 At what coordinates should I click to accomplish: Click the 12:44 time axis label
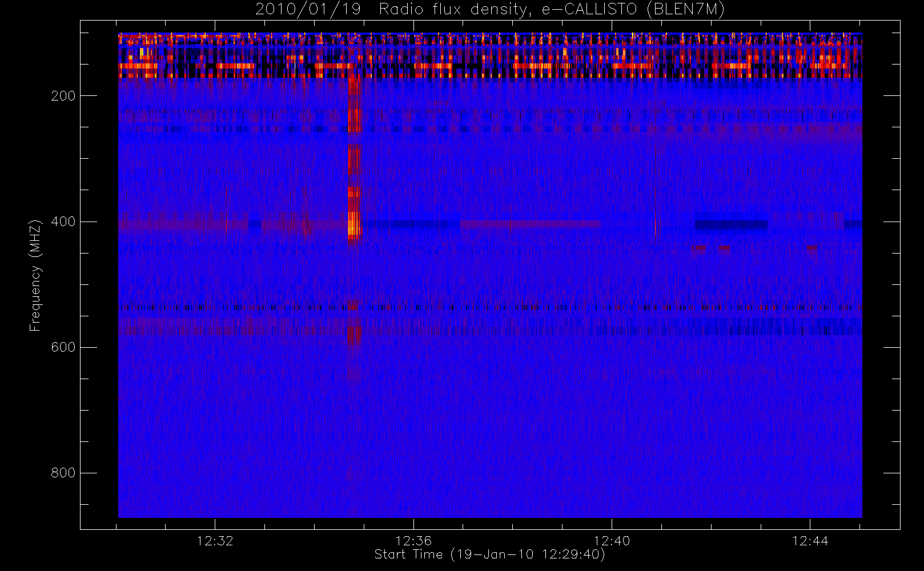click(x=810, y=541)
